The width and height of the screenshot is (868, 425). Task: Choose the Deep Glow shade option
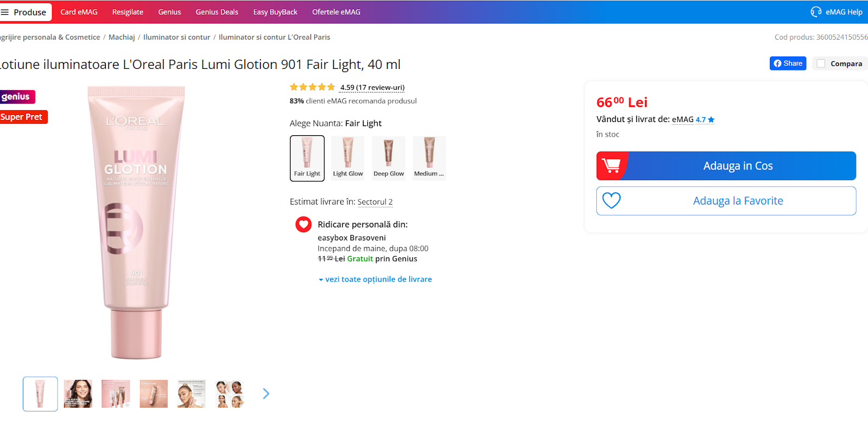click(388, 158)
